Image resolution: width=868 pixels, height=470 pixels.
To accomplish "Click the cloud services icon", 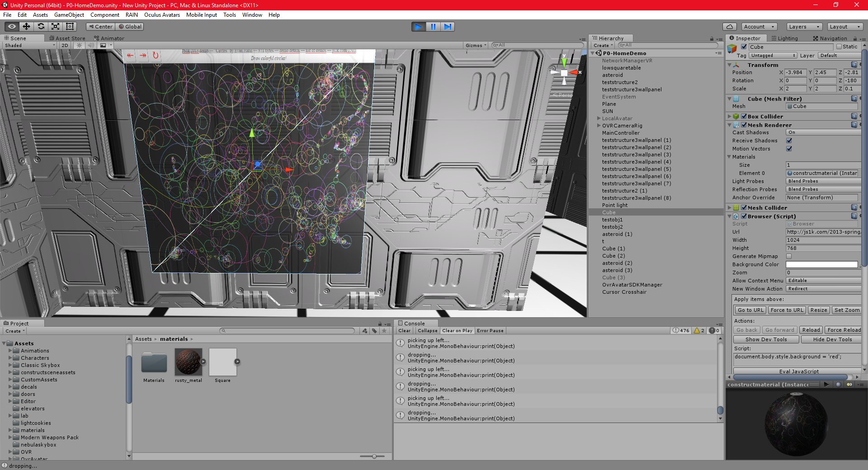I will (x=730, y=27).
